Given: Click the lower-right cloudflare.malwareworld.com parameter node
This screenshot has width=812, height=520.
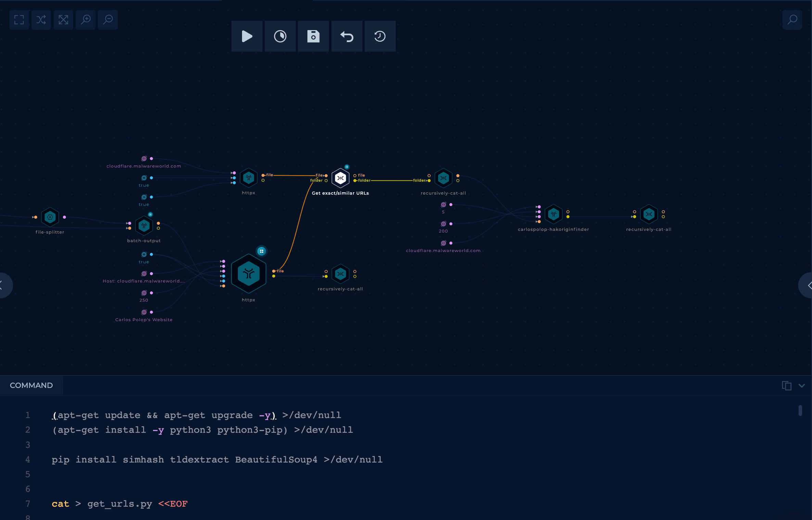Looking at the screenshot, I should (443, 243).
